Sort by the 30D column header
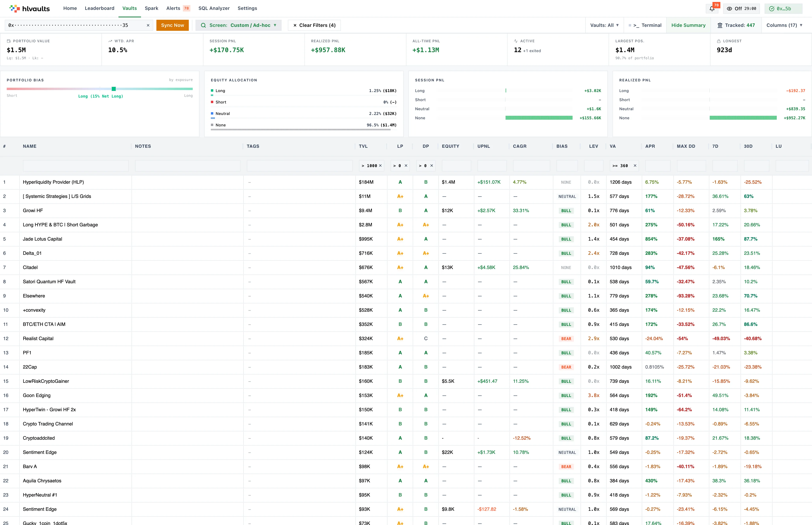 [748, 146]
